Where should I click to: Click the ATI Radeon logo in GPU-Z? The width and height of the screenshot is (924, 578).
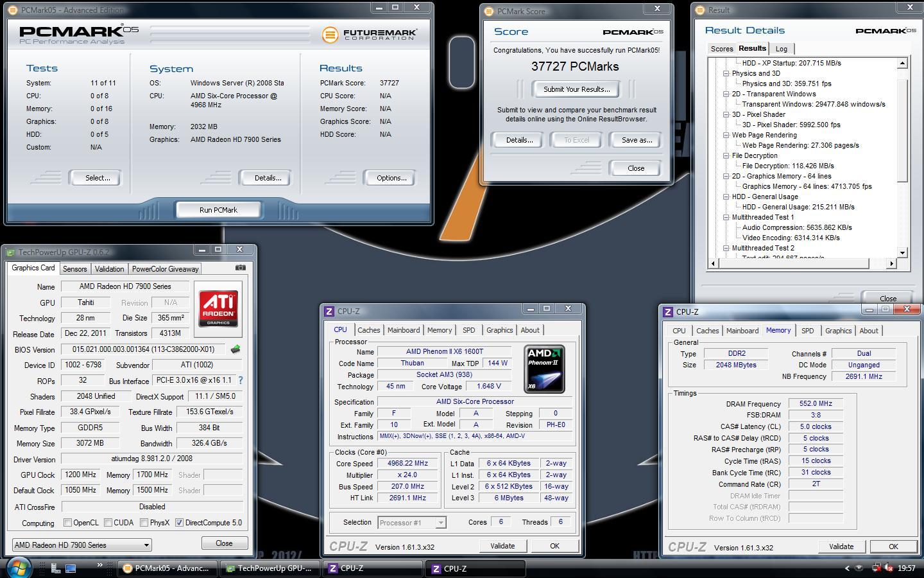(x=218, y=309)
